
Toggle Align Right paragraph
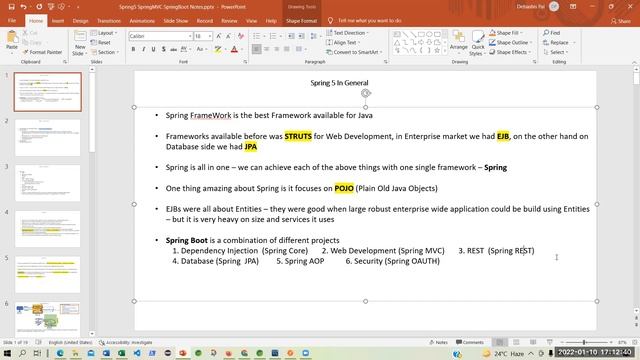(x=277, y=49)
